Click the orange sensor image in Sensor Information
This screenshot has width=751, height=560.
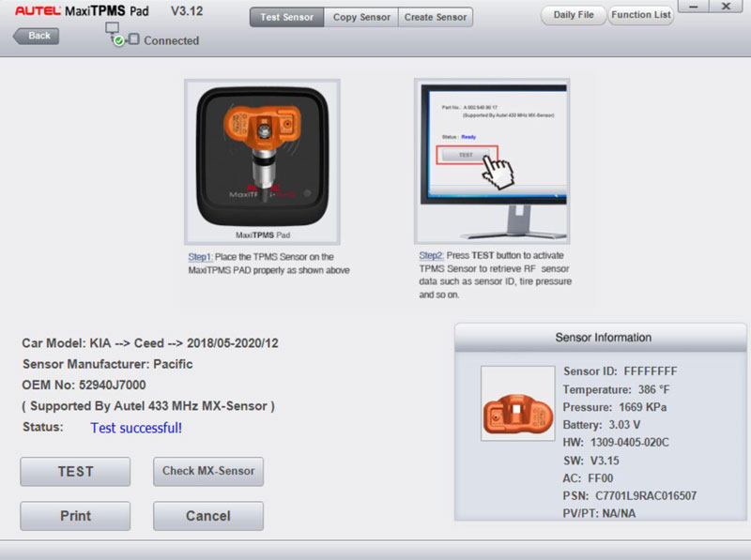(x=518, y=403)
